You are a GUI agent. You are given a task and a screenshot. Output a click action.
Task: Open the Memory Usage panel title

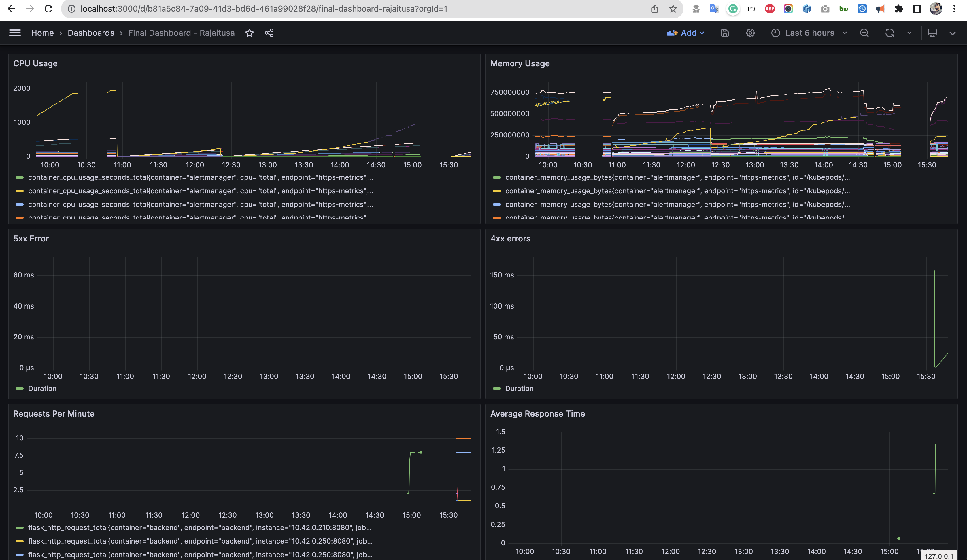click(x=520, y=63)
